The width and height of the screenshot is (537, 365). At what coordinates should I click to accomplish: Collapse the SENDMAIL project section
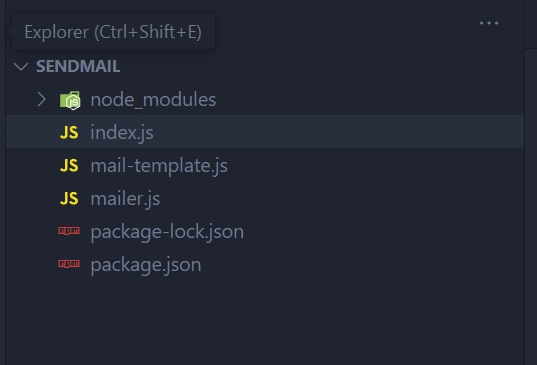[21, 66]
